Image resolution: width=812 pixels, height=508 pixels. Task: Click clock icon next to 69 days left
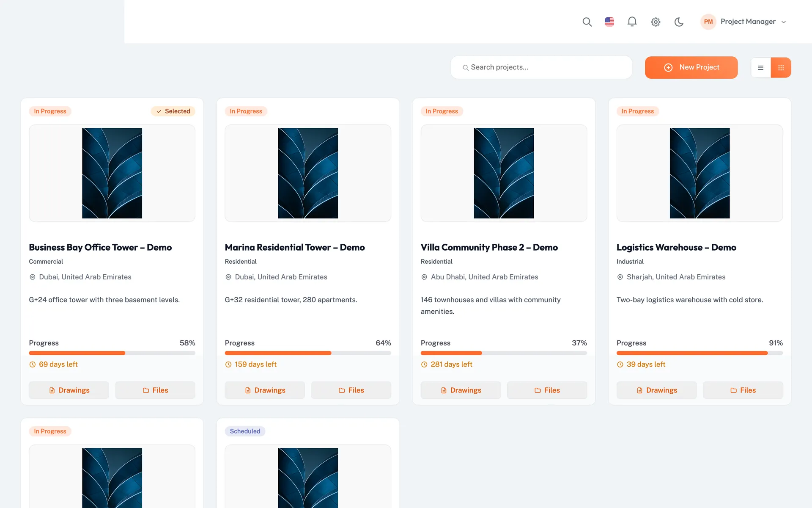coord(33,364)
